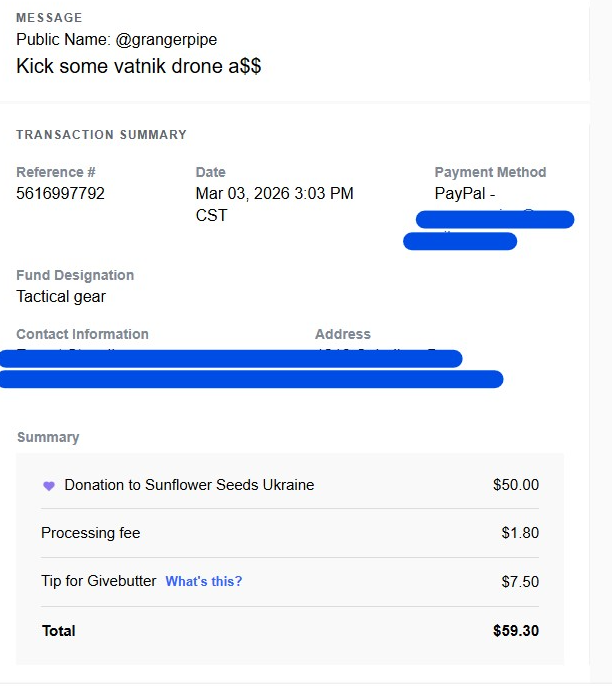The height and width of the screenshot is (686, 612).
Task: Click the "Tip for Givebutter" label
Action: (99, 582)
